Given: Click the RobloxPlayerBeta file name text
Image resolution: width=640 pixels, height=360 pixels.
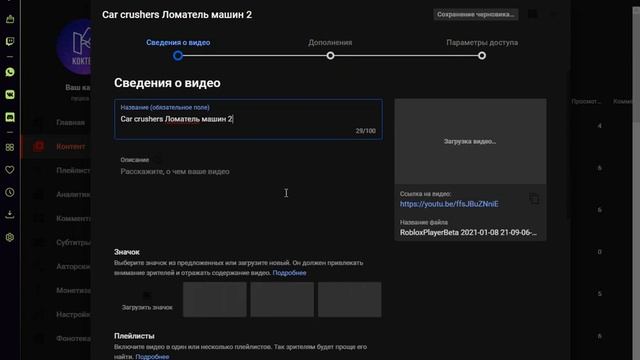Looking at the screenshot, I should pos(468,232).
